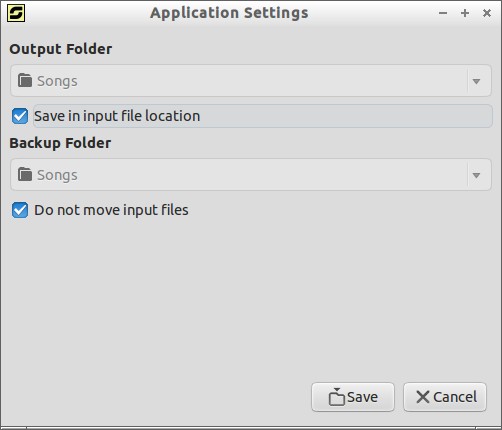Maximize the Application Settings window

coord(465,13)
